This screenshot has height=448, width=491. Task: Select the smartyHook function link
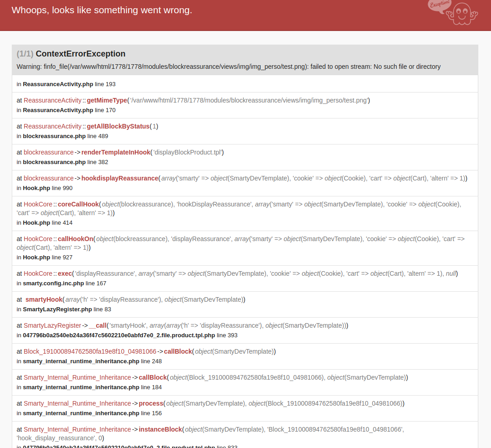(x=44, y=299)
